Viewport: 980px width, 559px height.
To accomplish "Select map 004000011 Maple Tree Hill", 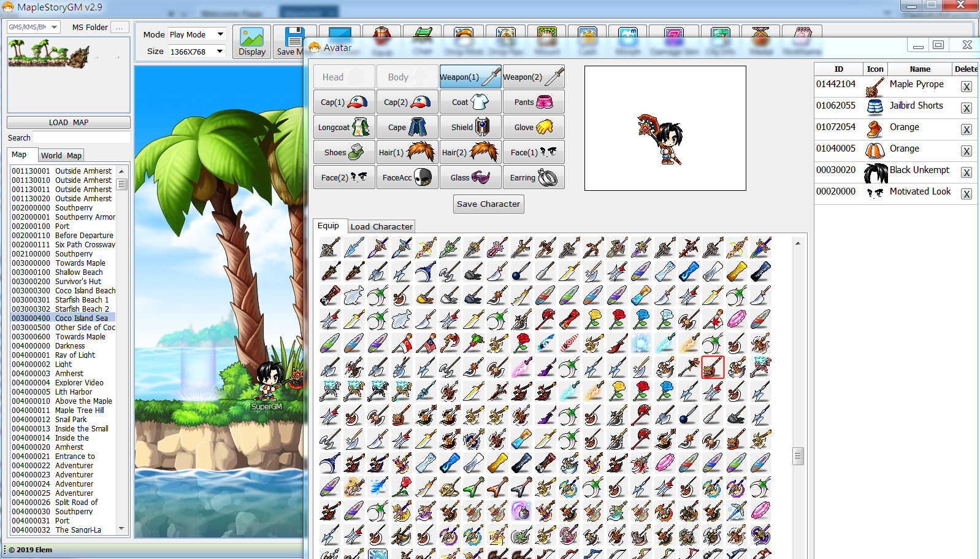I will 63,410.
